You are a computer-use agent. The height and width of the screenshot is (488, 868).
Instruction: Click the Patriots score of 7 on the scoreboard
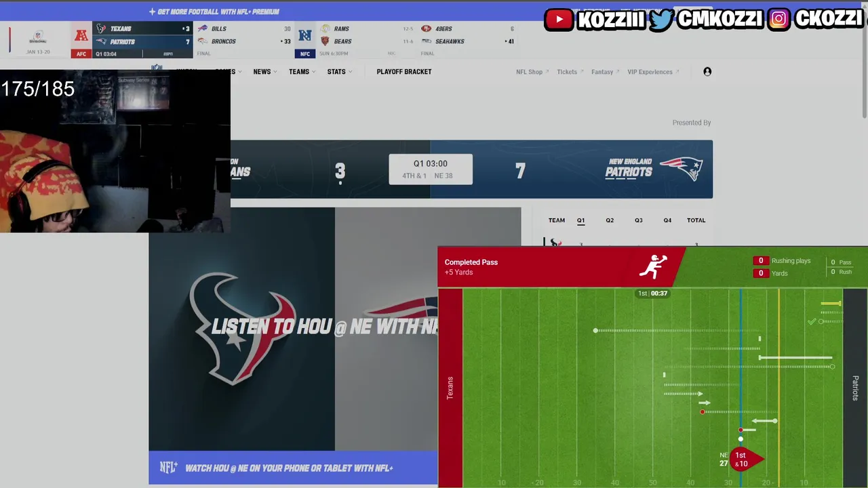(520, 171)
